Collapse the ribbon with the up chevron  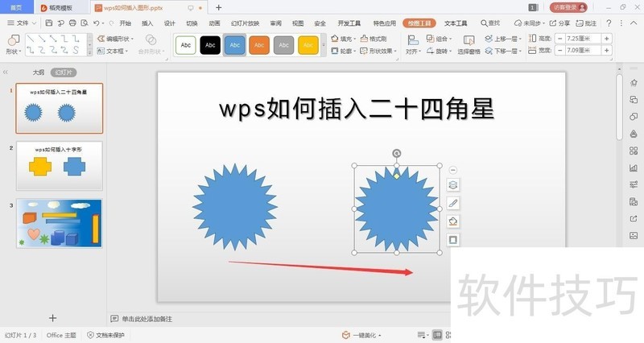634,23
